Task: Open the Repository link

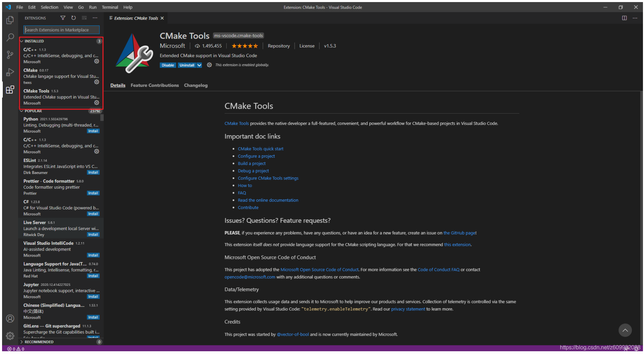Action: click(x=279, y=46)
